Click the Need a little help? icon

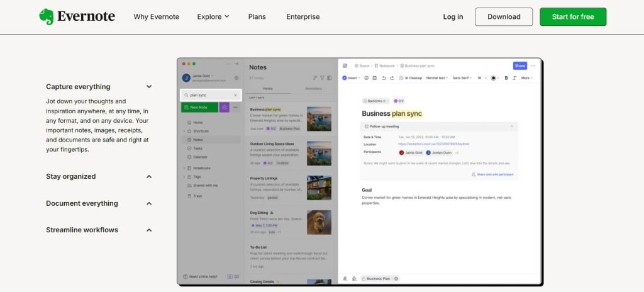coord(186,276)
